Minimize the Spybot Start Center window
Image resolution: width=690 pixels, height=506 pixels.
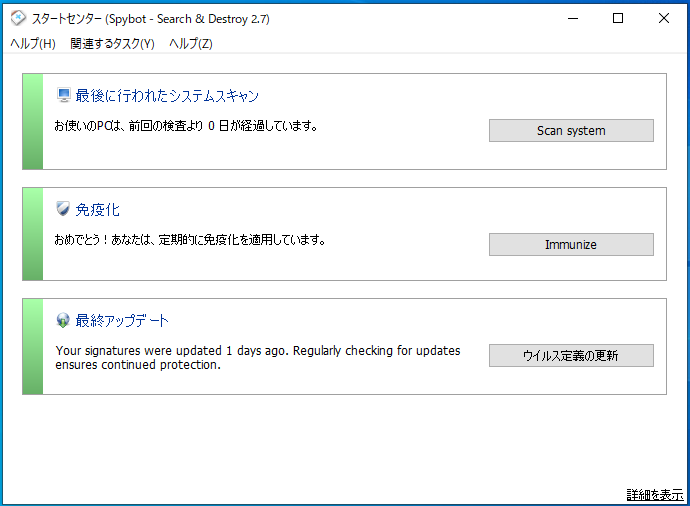click(x=572, y=18)
